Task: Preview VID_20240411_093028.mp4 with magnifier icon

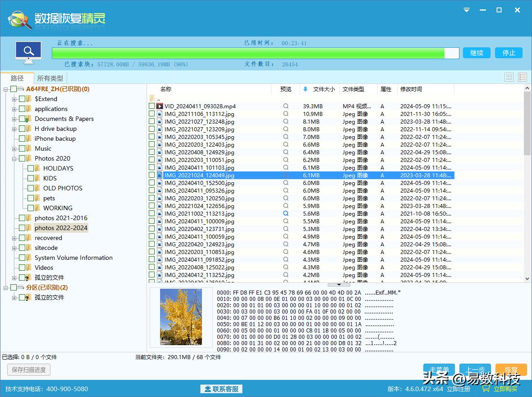Action: click(286, 106)
